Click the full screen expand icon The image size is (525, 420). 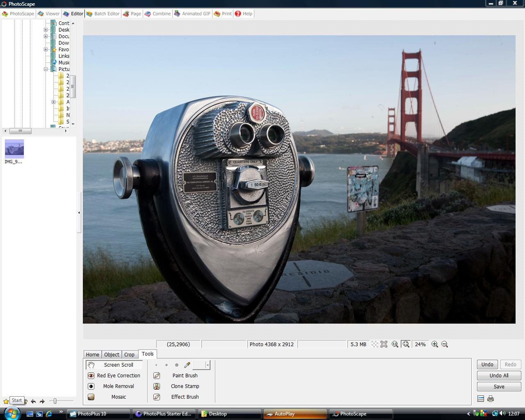point(384,344)
